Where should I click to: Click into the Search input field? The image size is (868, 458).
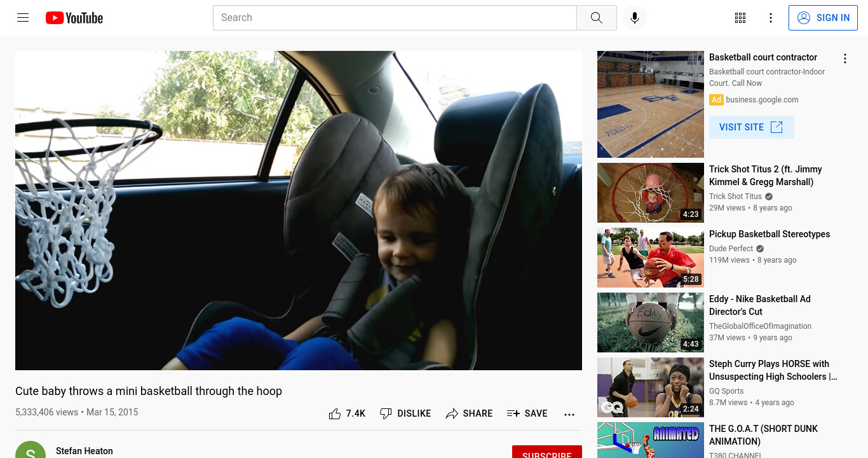pyautogui.click(x=395, y=18)
